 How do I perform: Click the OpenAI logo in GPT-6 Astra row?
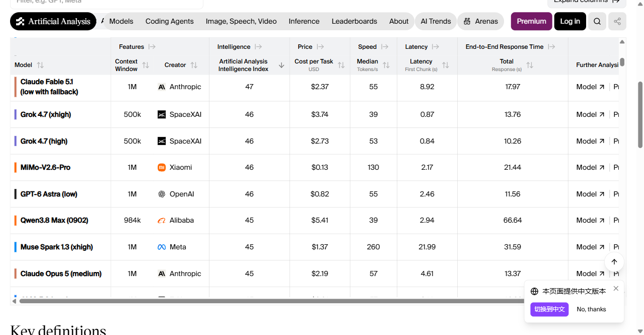[x=162, y=194]
